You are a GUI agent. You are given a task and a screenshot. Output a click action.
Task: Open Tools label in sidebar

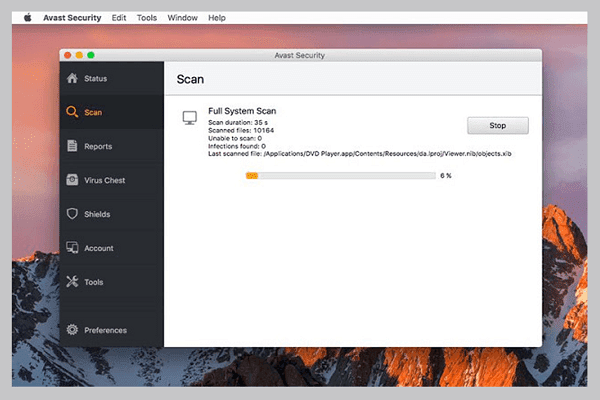point(94,282)
